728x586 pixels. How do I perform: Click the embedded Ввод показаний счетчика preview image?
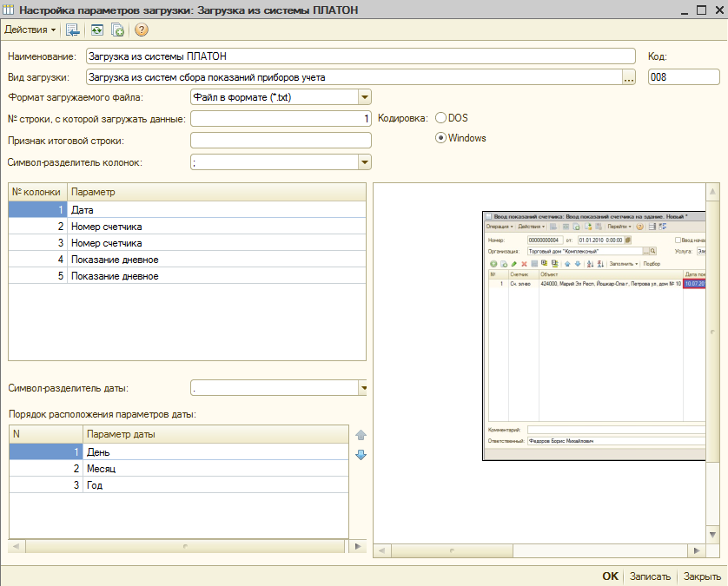pos(594,336)
